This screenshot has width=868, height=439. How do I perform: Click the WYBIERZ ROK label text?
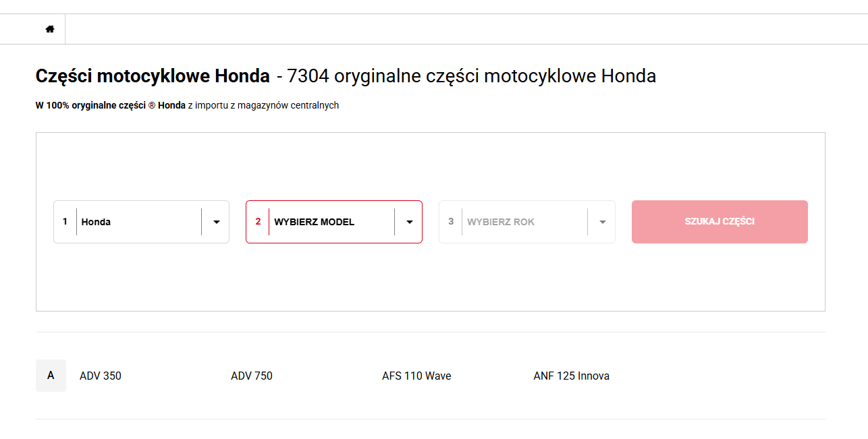(501, 222)
